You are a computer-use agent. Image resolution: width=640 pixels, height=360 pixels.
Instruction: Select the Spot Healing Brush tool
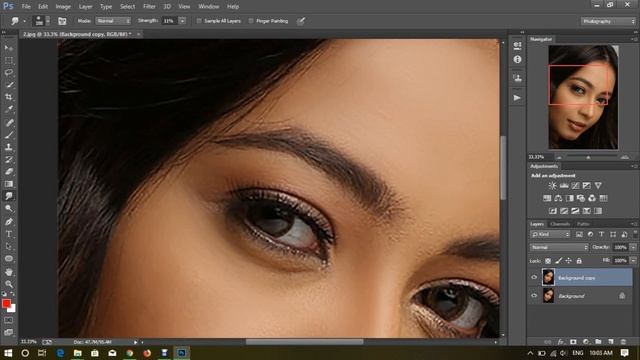click(x=9, y=122)
